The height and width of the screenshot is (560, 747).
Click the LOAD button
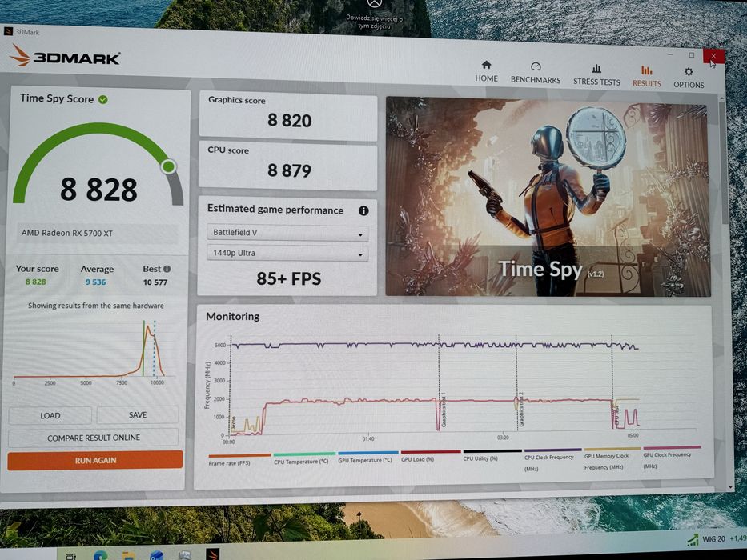click(x=50, y=415)
